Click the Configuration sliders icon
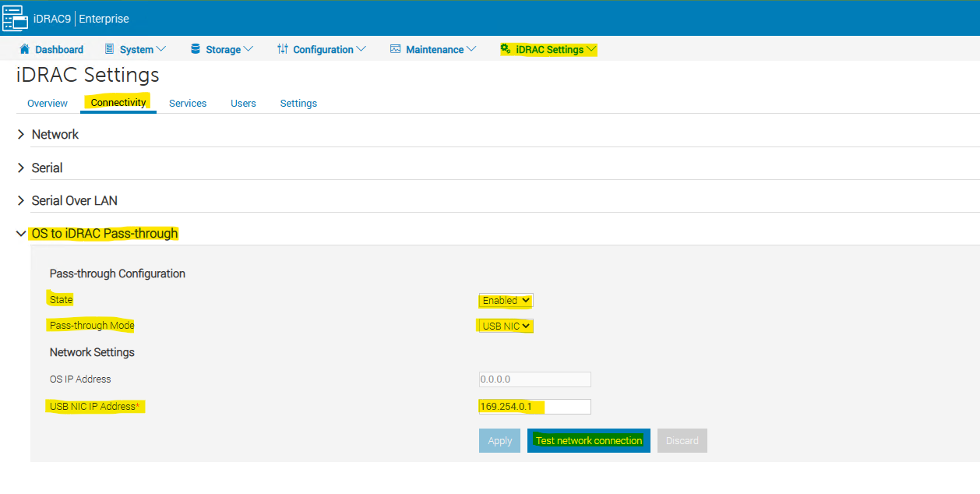Screen dimensions: 980x494 tap(283, 49)
